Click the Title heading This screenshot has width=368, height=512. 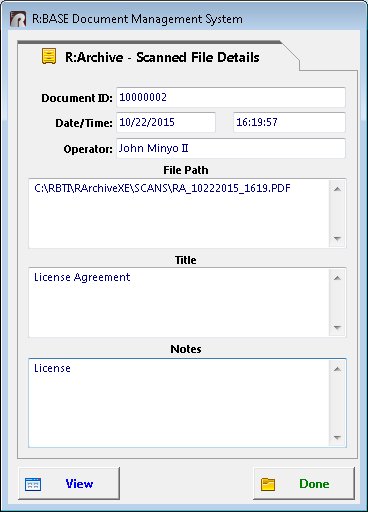(186, 260)
